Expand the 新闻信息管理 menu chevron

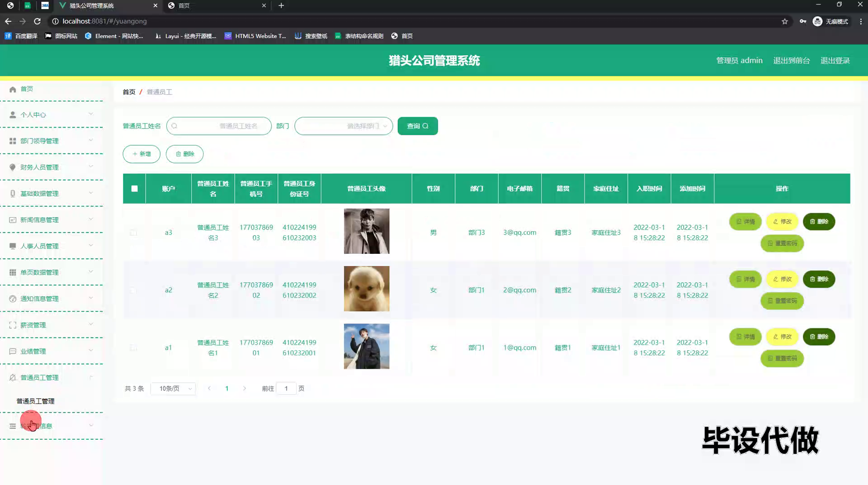tap(91, 219)
